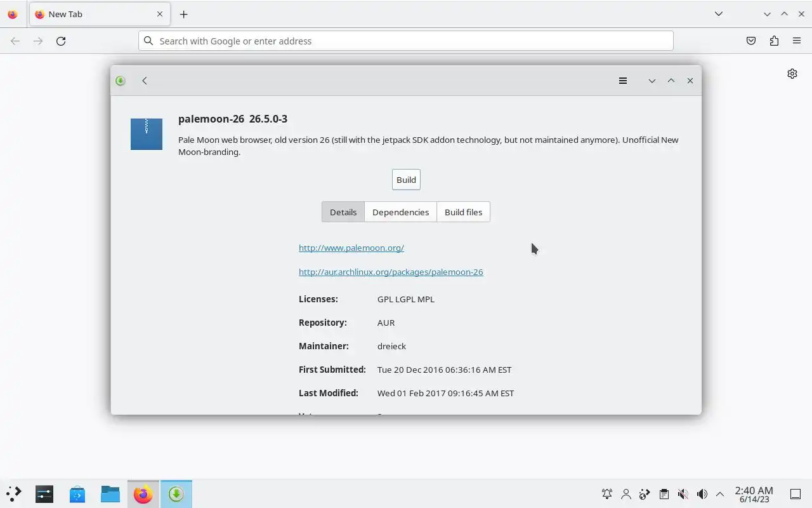
Task: Click the show desktop button
Action: pos(796,494)
